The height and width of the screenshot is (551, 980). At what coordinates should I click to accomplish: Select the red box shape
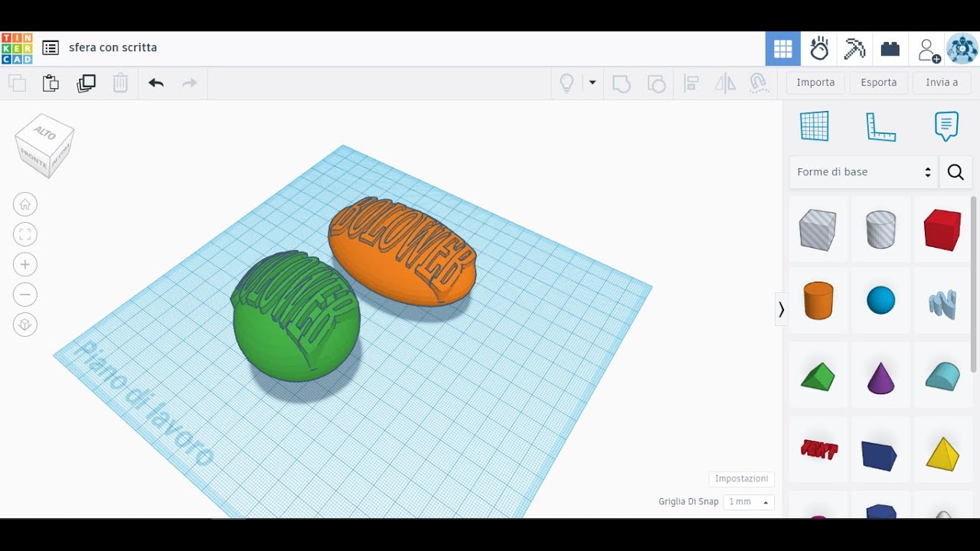(x=942, y=230)
